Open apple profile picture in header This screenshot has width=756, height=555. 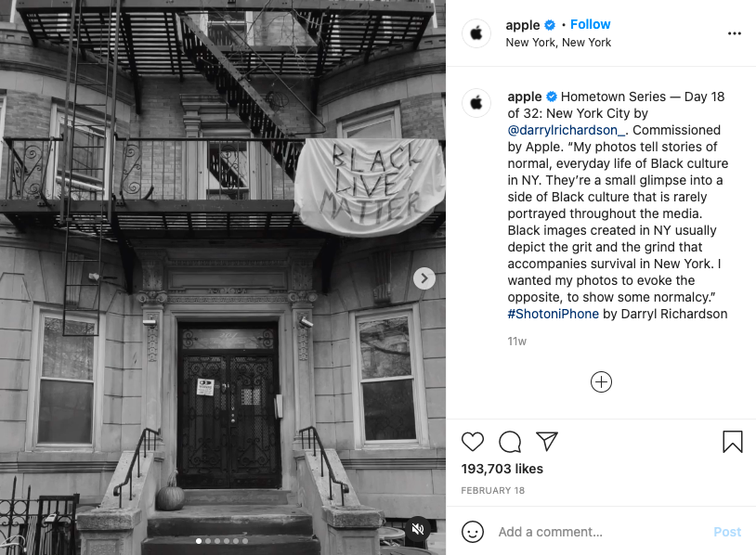(476, 33)
